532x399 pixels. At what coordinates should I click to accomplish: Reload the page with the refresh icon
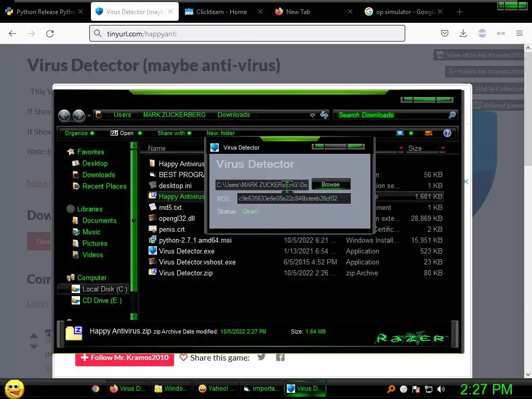[x=50, y=34]
